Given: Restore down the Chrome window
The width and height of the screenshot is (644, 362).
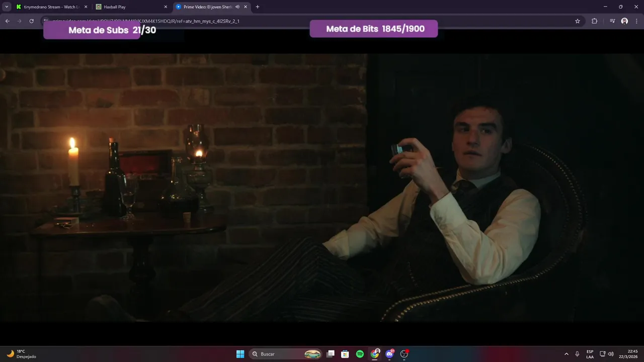Looking at the screenshot, I should (621, 7).
